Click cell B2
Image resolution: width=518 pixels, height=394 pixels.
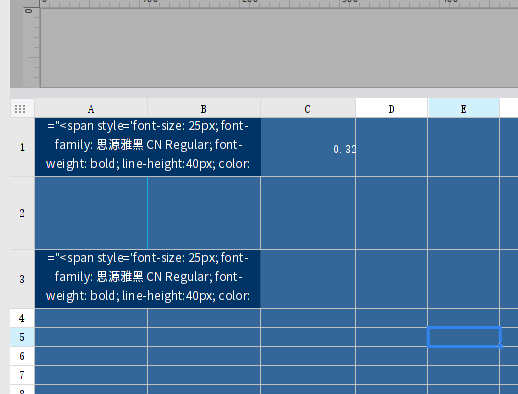[204, 213]
